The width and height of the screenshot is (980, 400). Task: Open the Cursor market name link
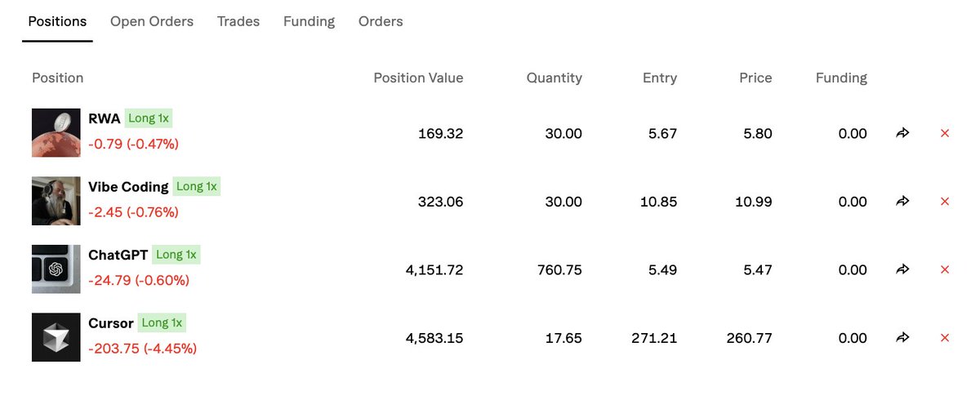tap(111, 323)
